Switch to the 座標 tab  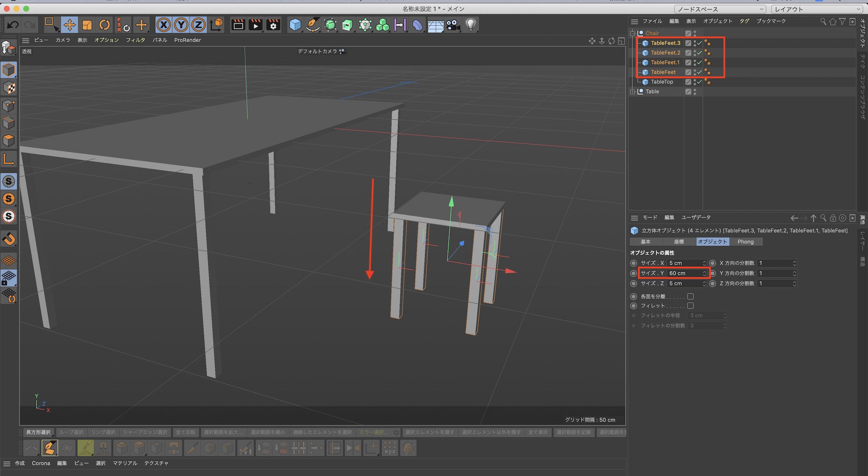[x=679, y=242]
